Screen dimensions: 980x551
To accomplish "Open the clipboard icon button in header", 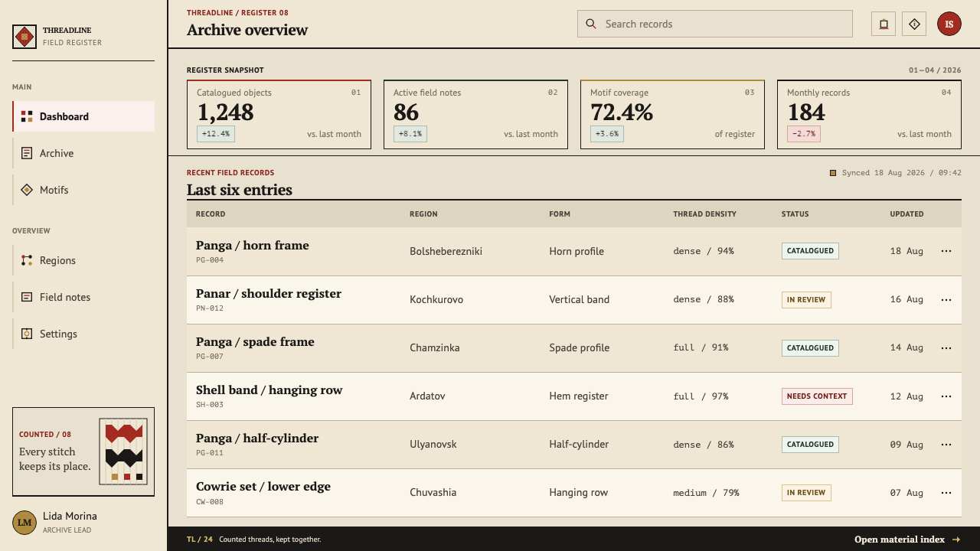I will coord(884,24).
